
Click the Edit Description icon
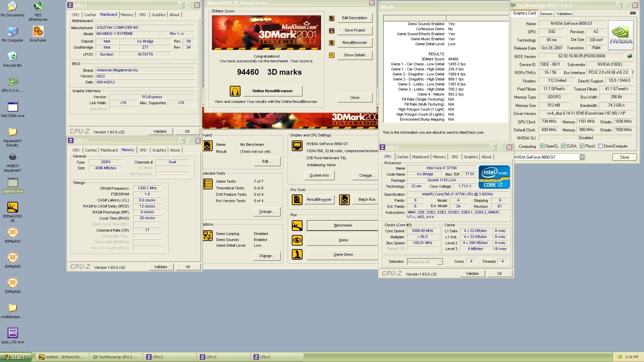tap(331, 18)
